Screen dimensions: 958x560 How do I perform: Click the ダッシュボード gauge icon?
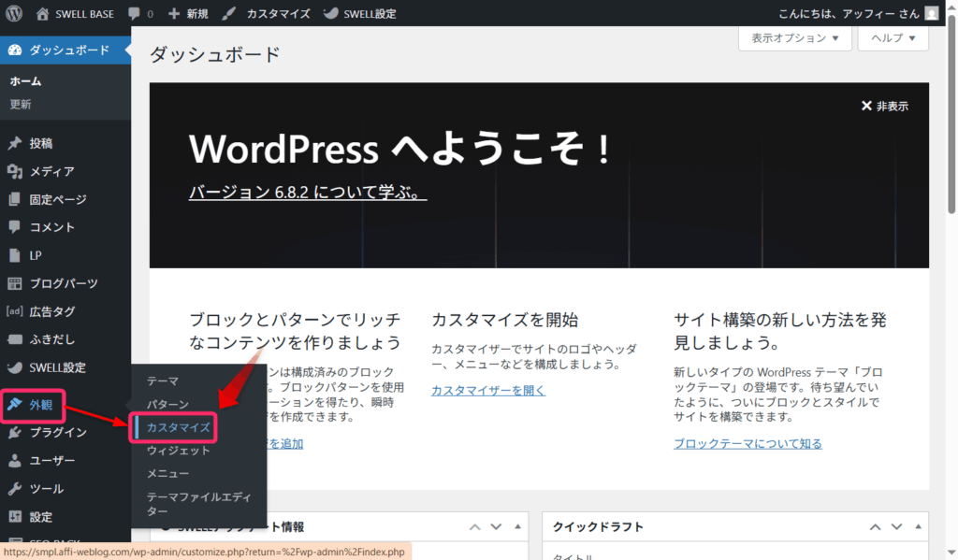[15, 50]
